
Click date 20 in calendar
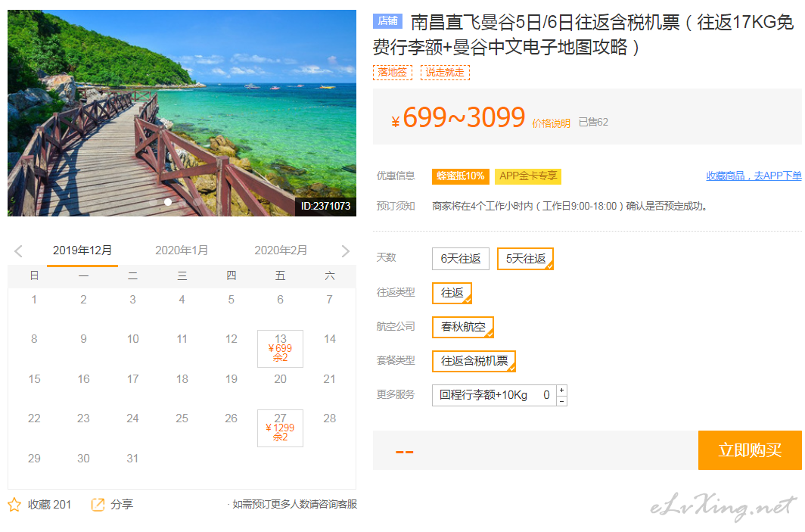coord(280,379)
